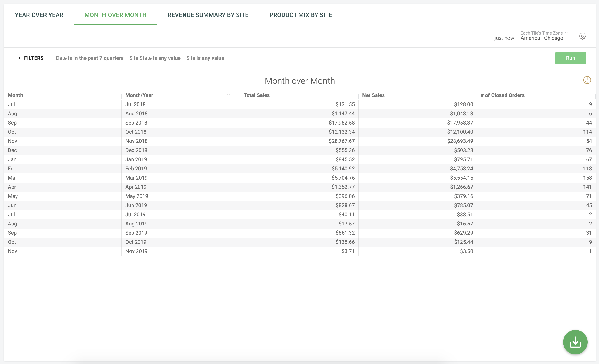The image size is (599, 364).
Task: Open the dashboard settings gear icon
Action: point(582,36)
